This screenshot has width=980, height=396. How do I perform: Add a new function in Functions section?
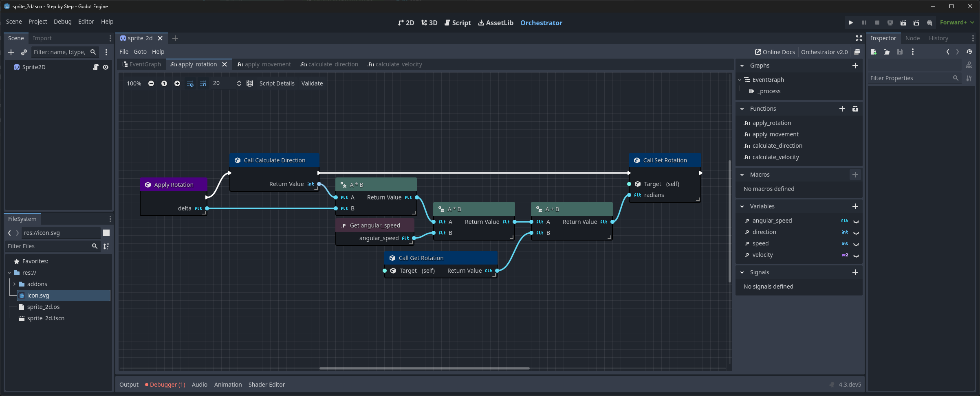click(842, 109)
